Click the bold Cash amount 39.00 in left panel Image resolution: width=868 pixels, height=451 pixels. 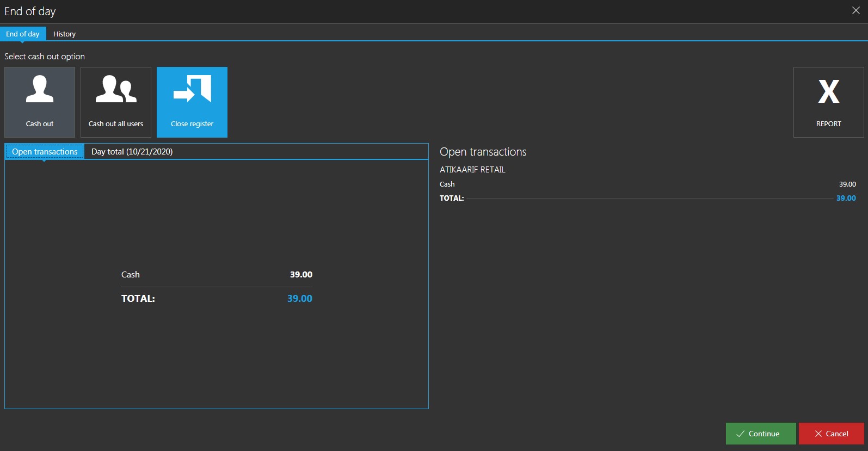pyautogui.click(x=301, y=275)
